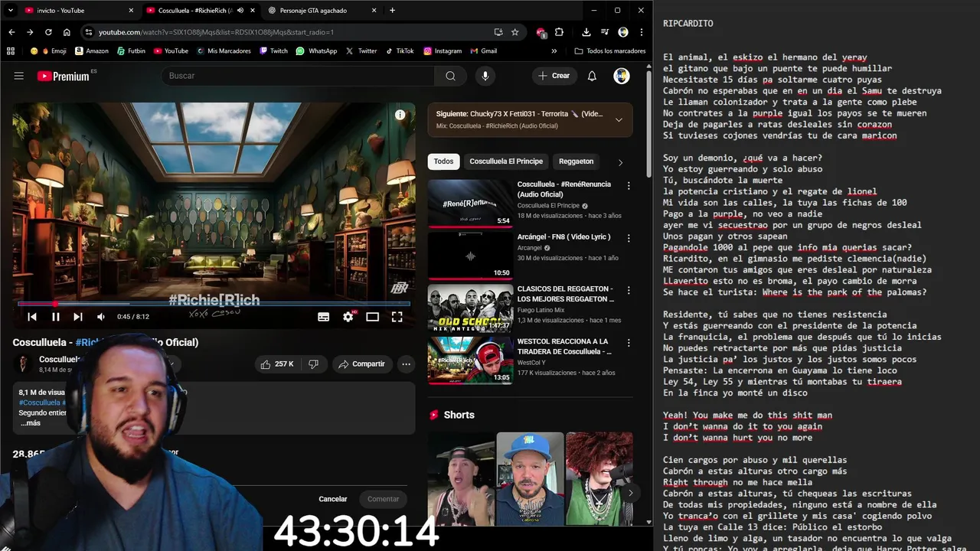Viewport: 980px width, 551px height.
Task: Open options for #RenéRenuncia video
Action: point(629,186)
